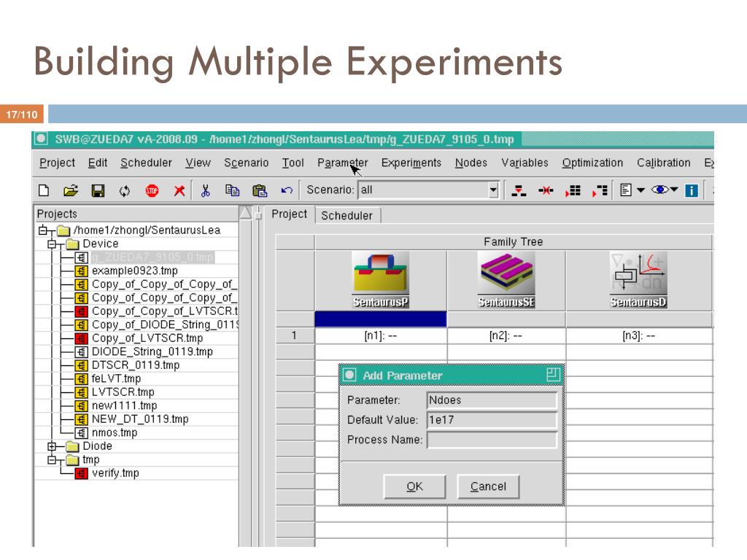Image resolution: width=747 pixels, height=560 pixels.
Task: Collapse the /home1/zhongl/SentaurusLea tree node
Action: click(43, 230)
